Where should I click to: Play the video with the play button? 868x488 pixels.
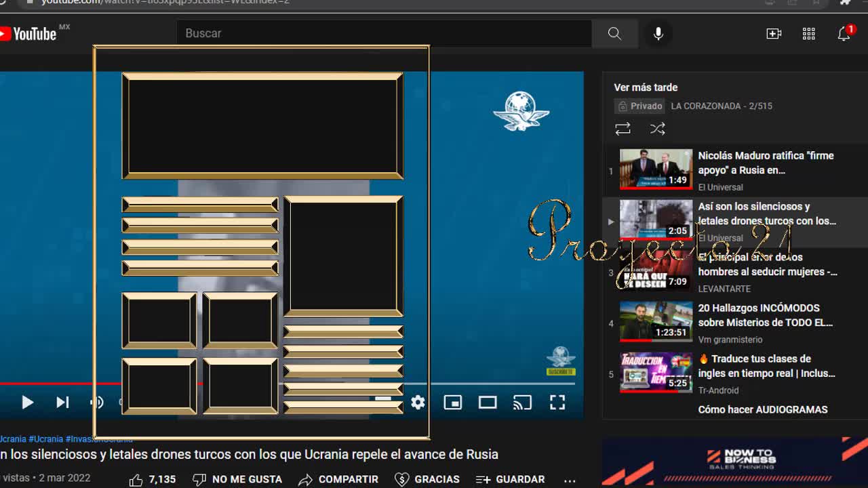[27, 403]
